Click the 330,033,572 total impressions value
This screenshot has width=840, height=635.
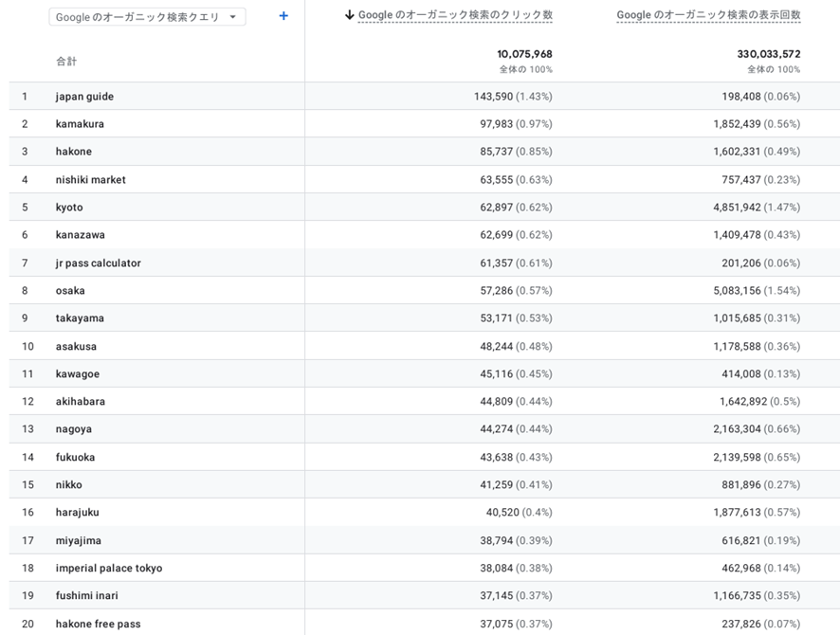click(768, 54)
